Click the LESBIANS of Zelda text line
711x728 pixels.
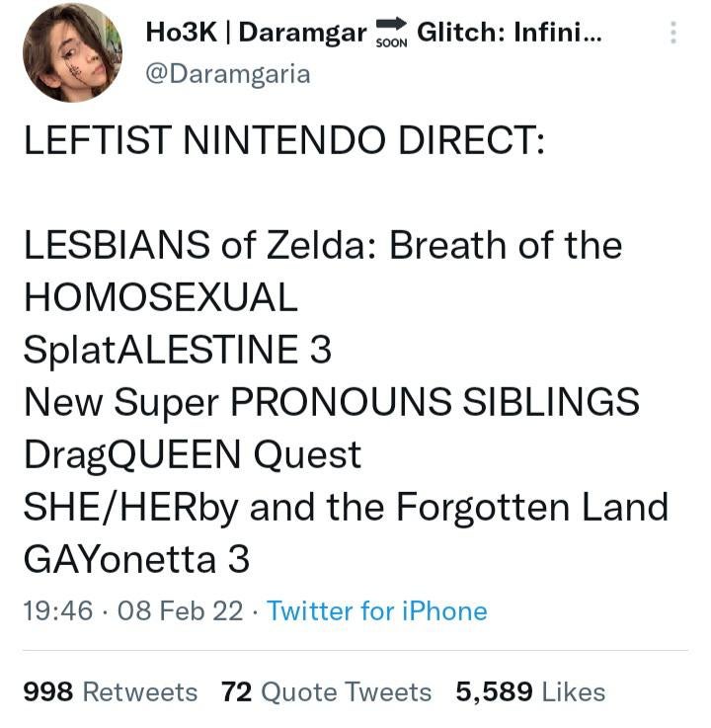point(323,245)
